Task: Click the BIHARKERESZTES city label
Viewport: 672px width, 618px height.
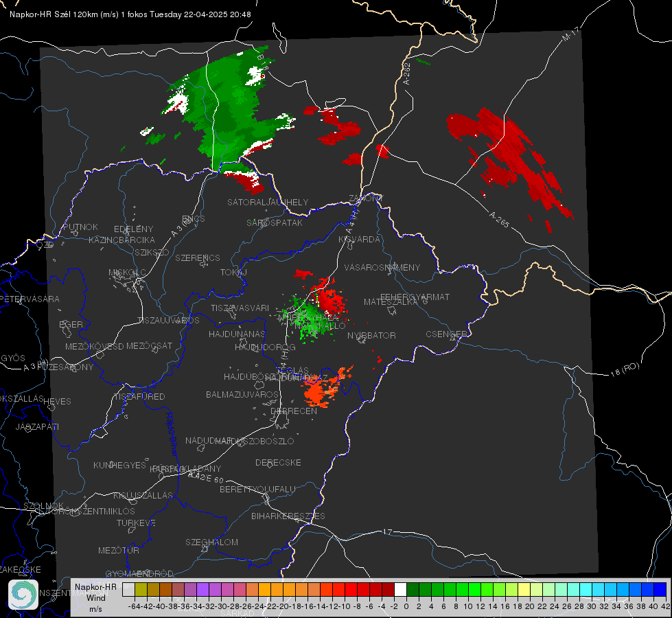Action: pyautogui.click(x=288, y=516)
